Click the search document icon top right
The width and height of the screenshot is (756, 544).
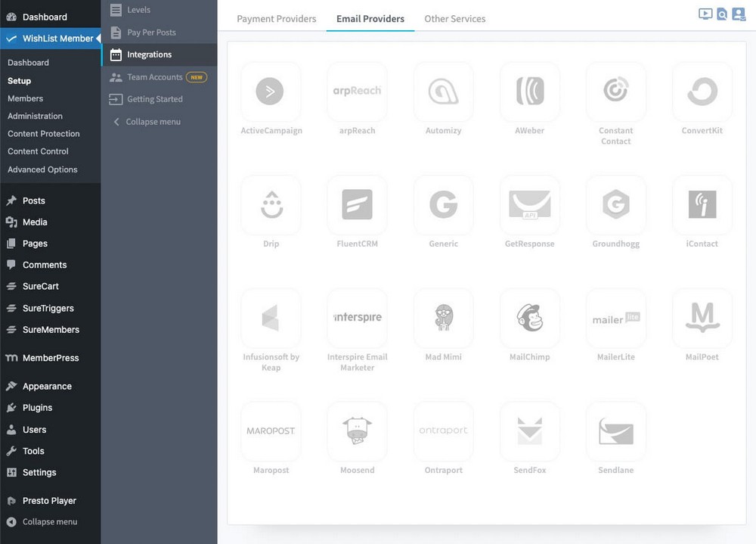click(722, 14)
